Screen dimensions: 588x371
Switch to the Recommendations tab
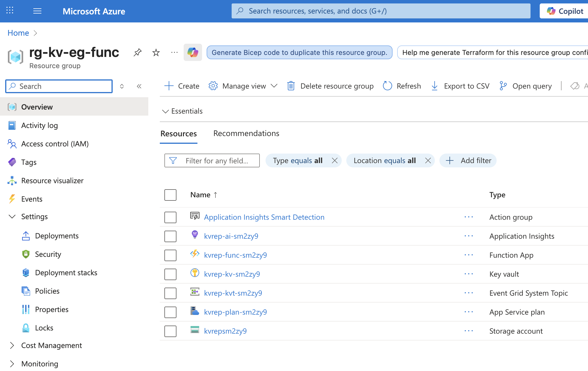click(x=246, y=133)
